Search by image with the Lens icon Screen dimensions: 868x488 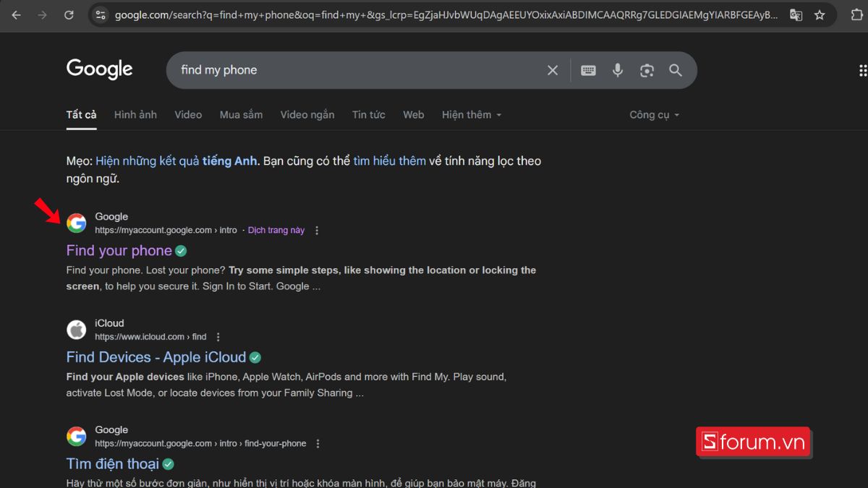(647, 70)
